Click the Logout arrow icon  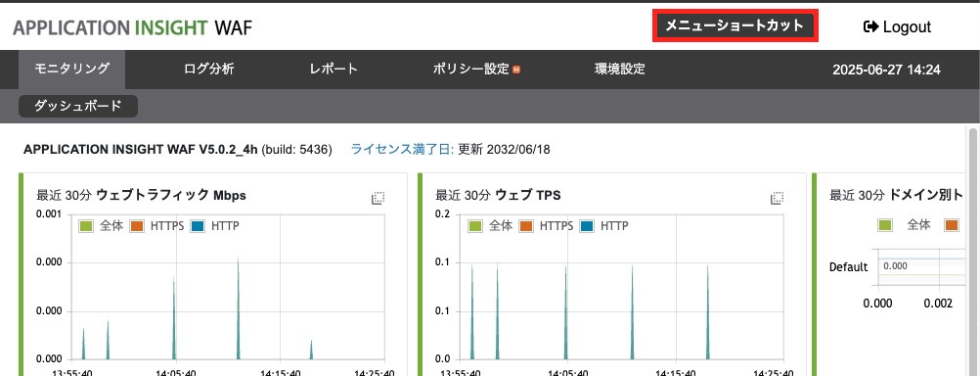[x=870, y=26]
